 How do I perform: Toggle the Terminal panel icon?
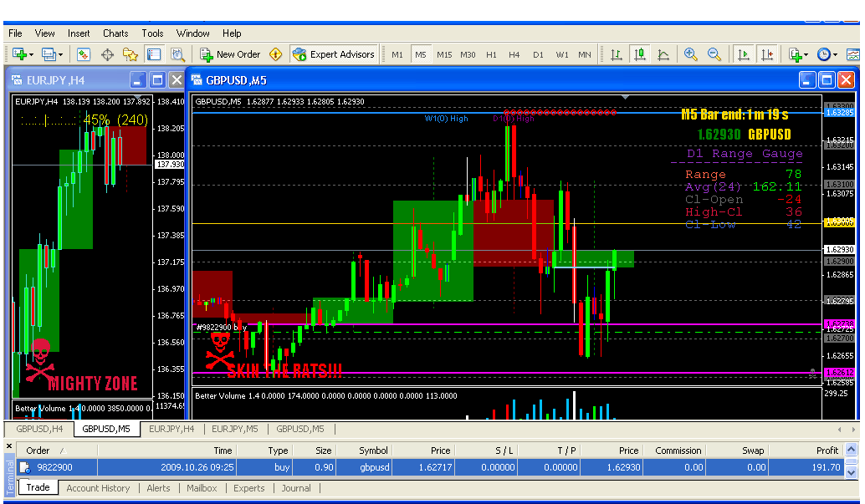click(x=154, y=54)
